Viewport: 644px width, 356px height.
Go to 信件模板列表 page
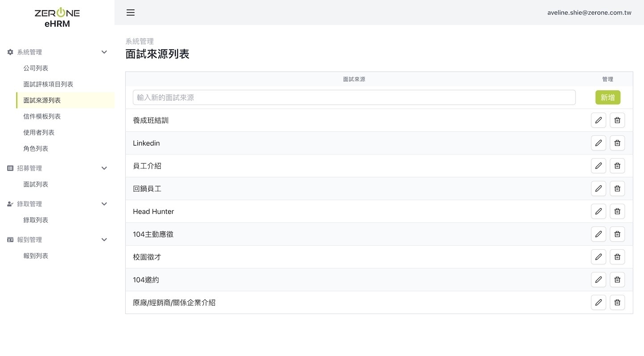pyautogui.click(x=42, y=117)
